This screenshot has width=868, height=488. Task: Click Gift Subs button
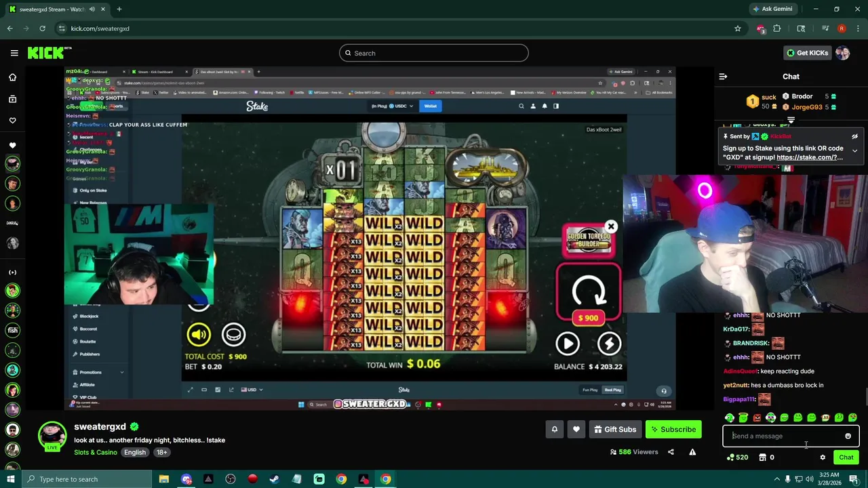(x=615, y=429)
